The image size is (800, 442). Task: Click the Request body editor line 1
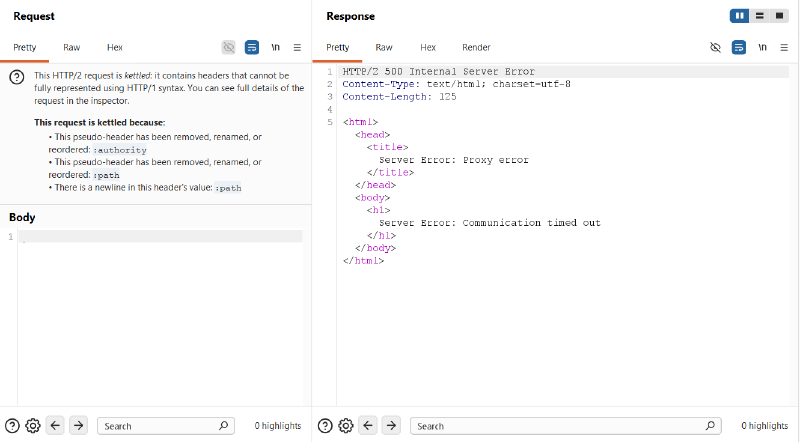pos(160,236)
